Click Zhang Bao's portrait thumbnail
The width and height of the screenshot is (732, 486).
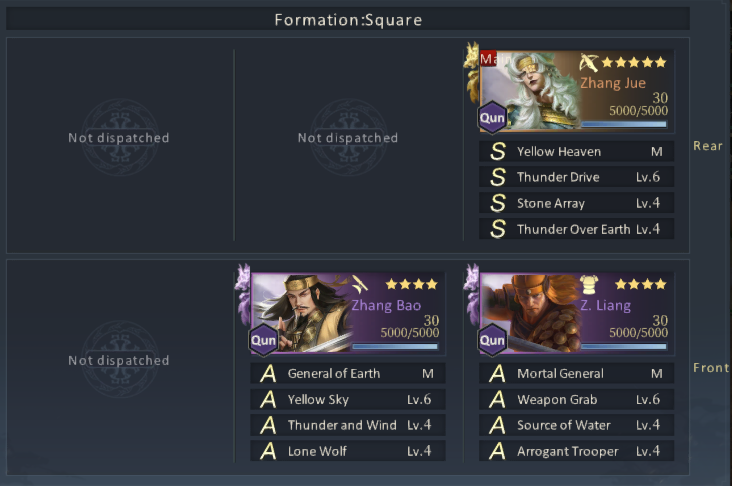pos(302,313)
